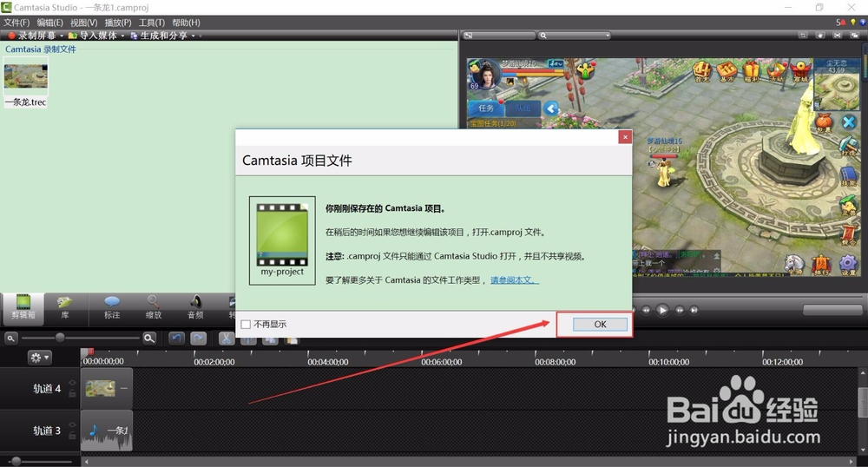
Task: Expand the 导入媒体 dropdown arrow
Action: pyautogui.click(x=122, y=36)
